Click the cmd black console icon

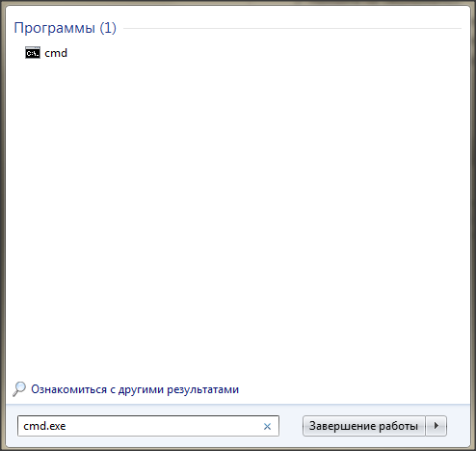point(33,52)
